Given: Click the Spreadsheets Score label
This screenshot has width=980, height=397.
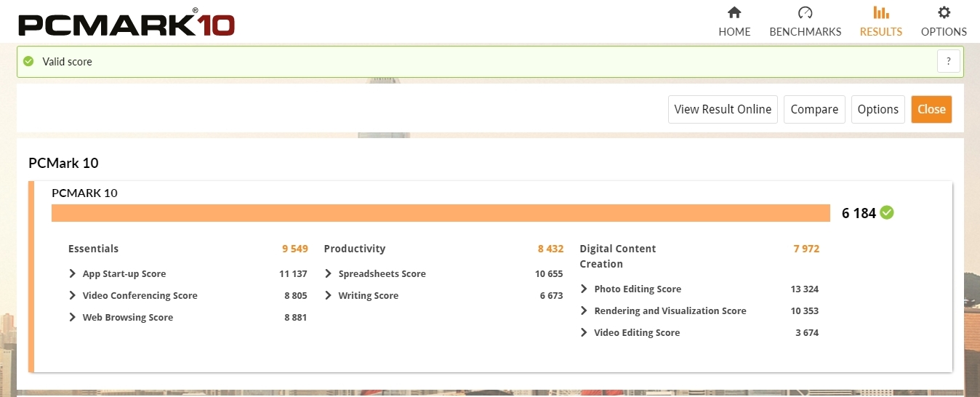Looking at the screenshot, I should click(382, 274).
